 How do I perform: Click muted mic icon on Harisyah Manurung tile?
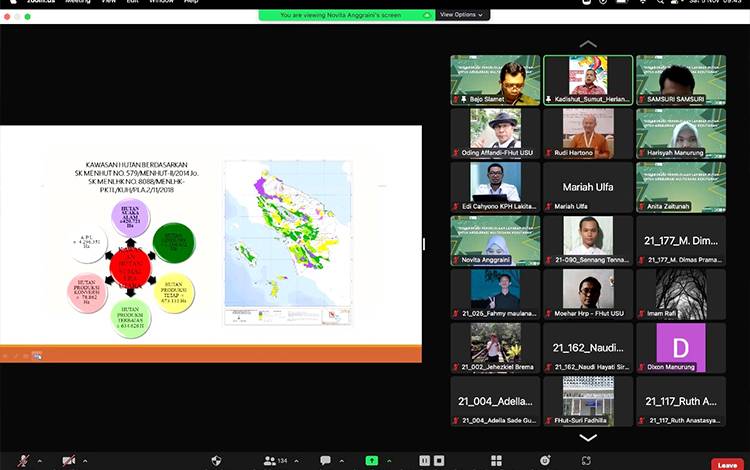(x=641, y=153)
